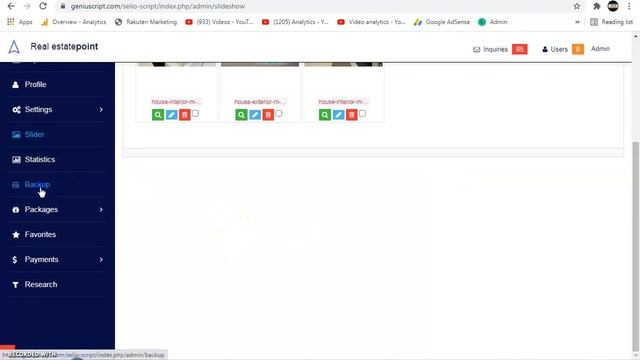Delete the house-exterior slide via trash icon
The width and height of the screenshot is (640, 360).
click(x=268, y=115)
